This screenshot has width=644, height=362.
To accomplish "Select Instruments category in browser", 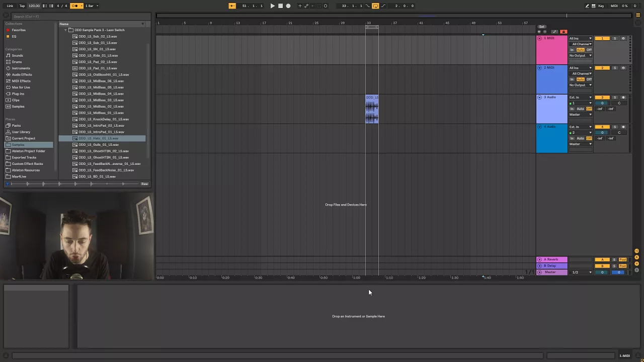I will (21, 68).
